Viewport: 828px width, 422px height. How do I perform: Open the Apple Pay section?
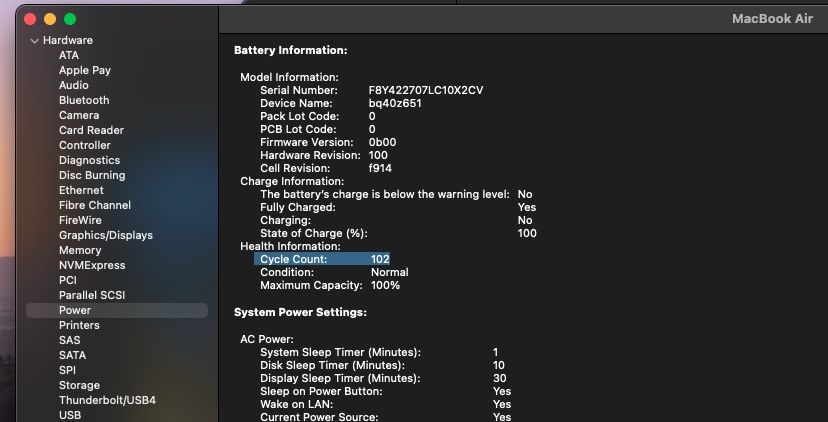pyautogui.click(x=85, y=70)
